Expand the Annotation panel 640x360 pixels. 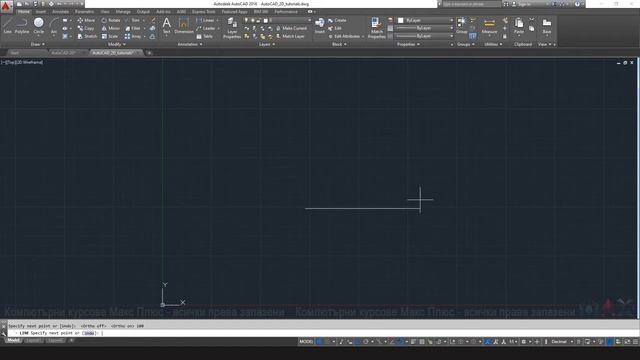click(190, 44)
